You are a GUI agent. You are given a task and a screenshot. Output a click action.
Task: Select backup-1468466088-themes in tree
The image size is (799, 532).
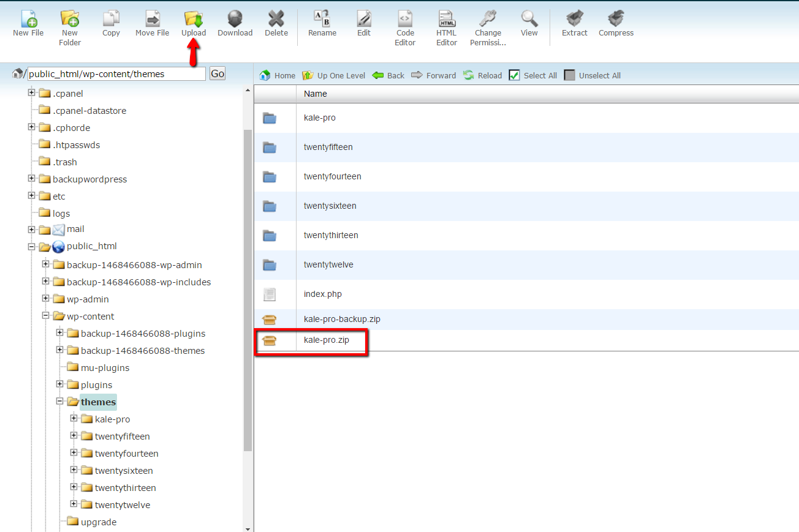tap(143, 350)
